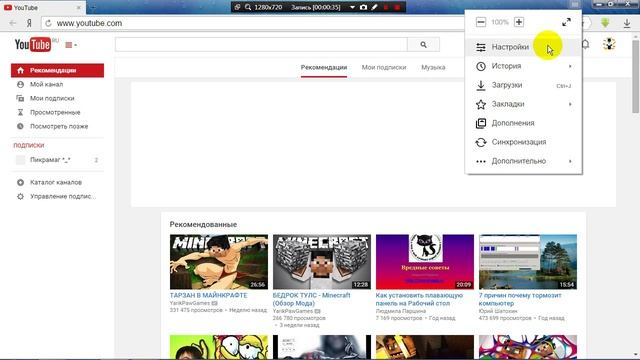Open YouTube guide menu dropdown
640x360 pixels.
pyautogui.click(x=71, y=45)
